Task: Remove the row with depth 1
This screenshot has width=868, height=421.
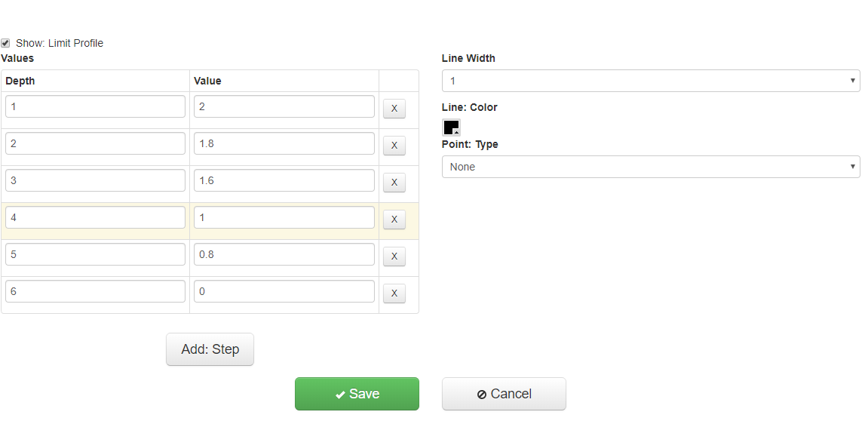Action: 394,109
